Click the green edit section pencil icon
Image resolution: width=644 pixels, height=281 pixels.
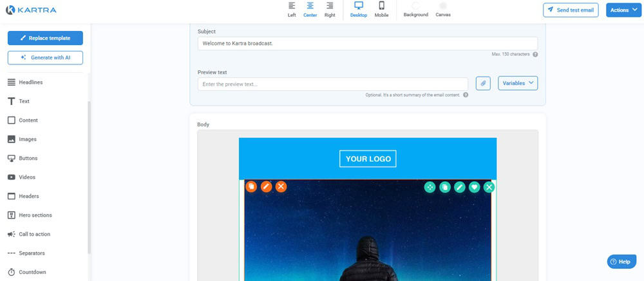(460, 188)
